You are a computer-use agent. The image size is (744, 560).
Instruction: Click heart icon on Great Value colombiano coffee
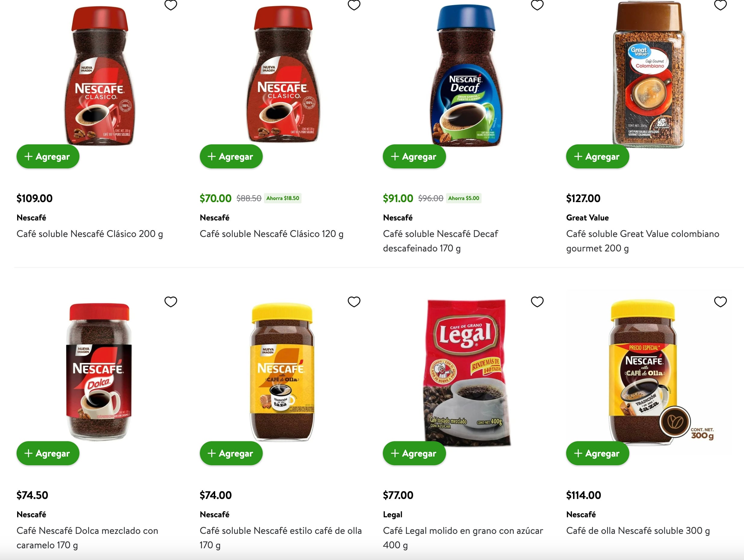coord(720,5)
